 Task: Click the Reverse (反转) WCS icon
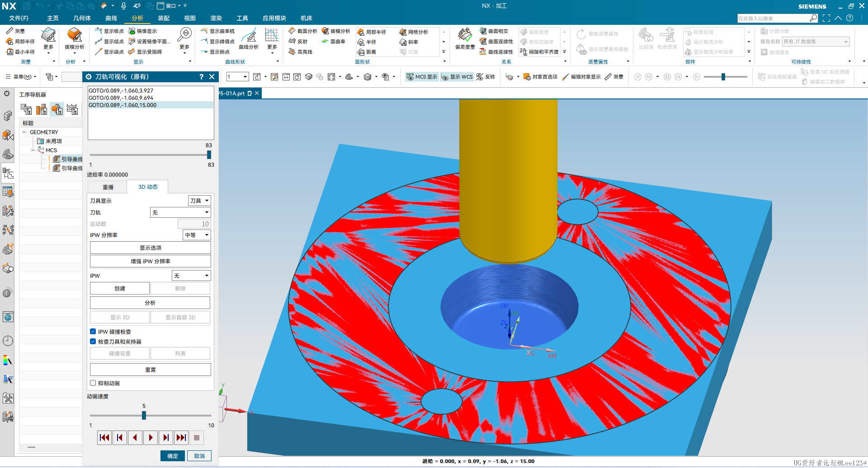pyautogui.click(x=486, y=77)
